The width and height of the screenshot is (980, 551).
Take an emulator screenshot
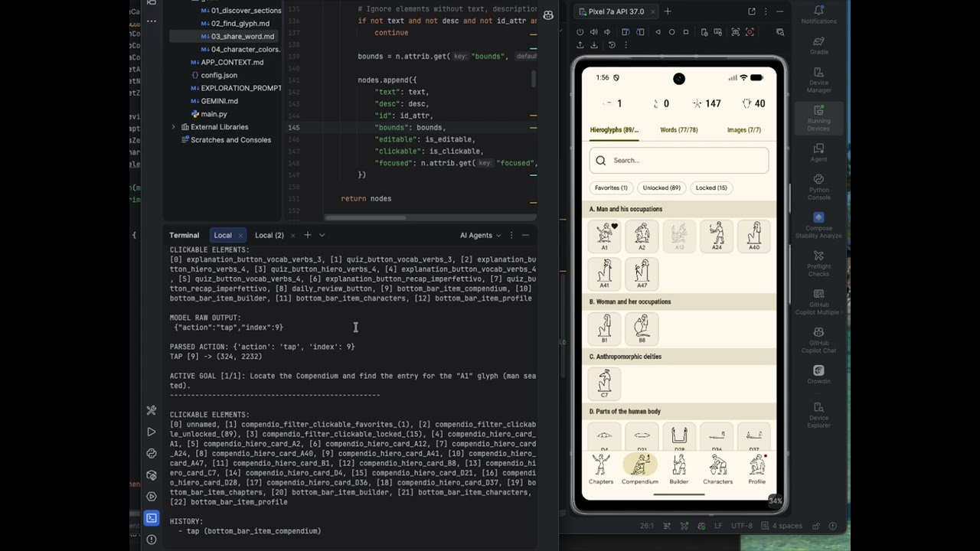click(x=735, y=32)
